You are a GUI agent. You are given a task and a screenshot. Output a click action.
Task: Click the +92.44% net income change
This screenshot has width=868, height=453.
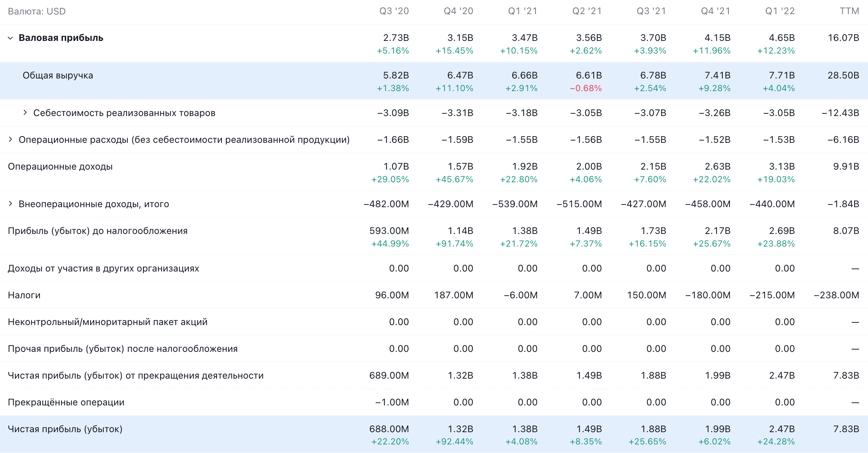pyautogui.click(x=454, y=441)
